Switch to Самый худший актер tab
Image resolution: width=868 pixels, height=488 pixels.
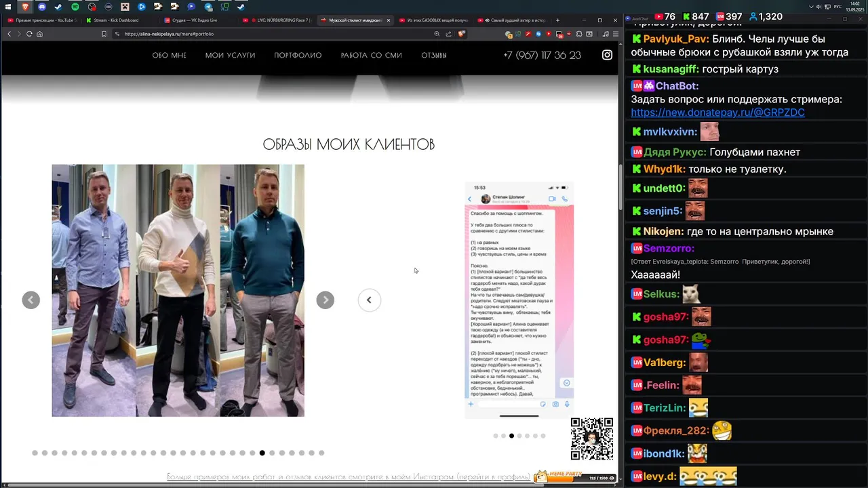tap(512, 20)
